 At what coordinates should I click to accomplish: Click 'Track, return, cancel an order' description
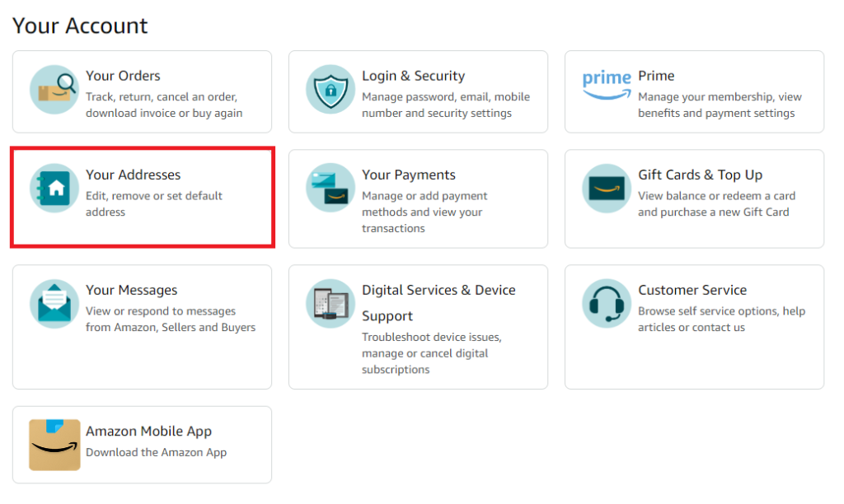coord(164,105)
